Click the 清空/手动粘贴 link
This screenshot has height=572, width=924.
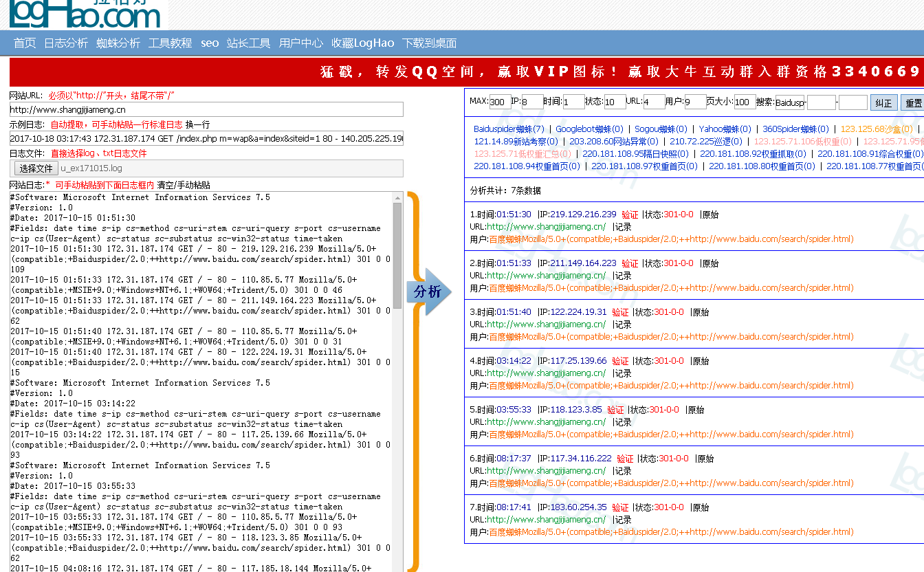(x=184, y=185)
